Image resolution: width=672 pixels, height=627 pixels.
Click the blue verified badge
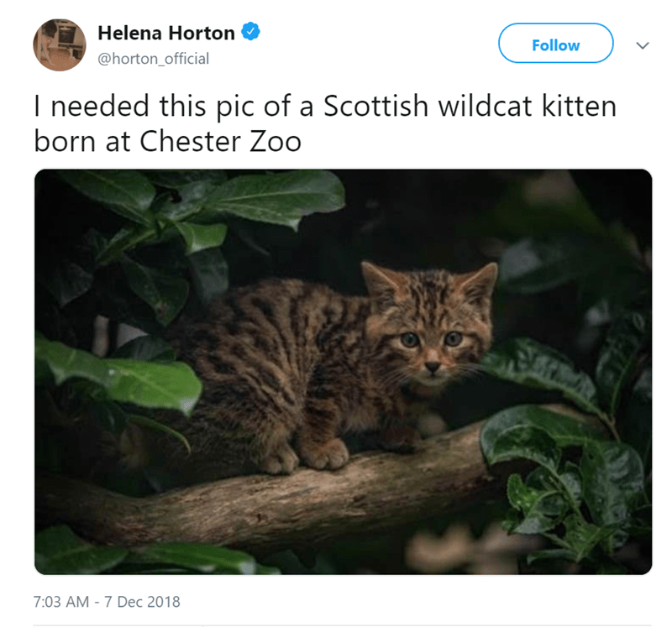point(249,33)
